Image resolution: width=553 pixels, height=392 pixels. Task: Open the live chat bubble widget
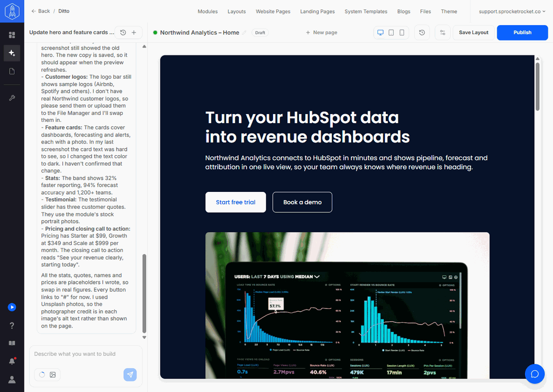(535, 374)
